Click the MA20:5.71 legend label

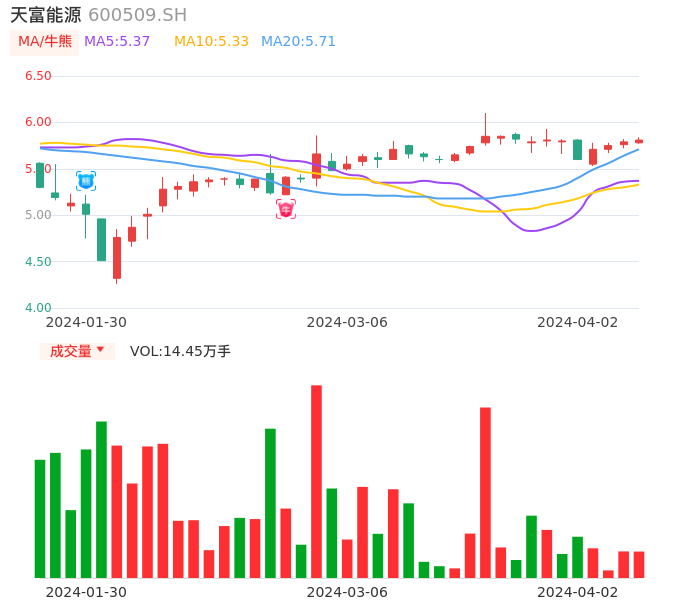(x=298, y=42)
